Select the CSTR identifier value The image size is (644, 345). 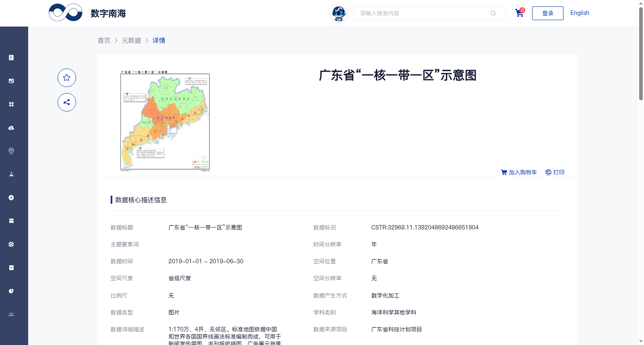tap(425, 227)
